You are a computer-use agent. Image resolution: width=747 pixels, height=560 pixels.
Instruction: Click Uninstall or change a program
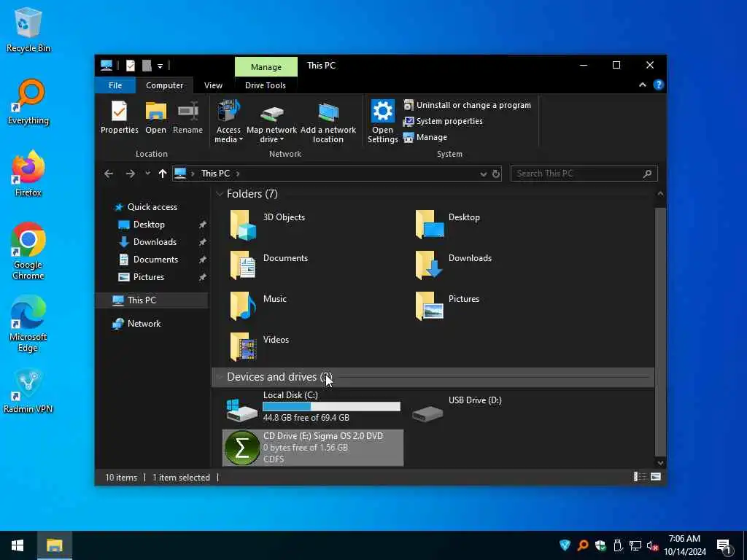467,105
